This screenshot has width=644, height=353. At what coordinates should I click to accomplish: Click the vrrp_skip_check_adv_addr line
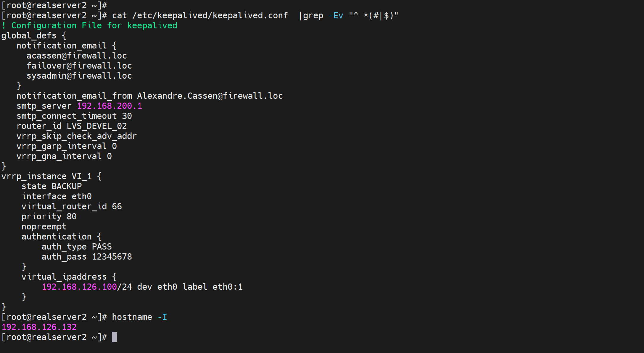coord(77,136)
